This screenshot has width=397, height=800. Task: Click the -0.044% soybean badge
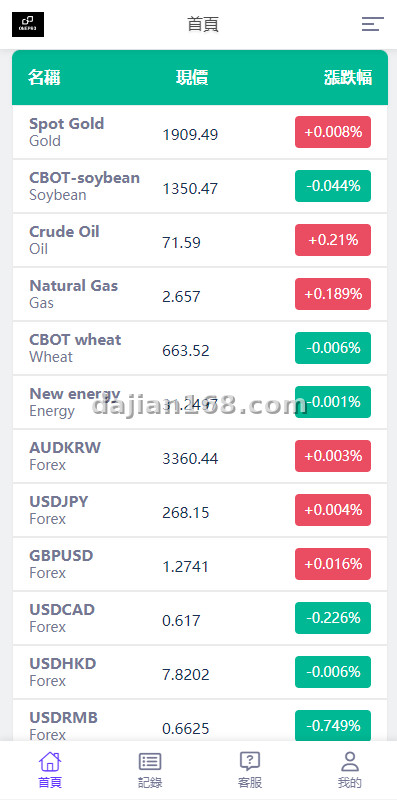click(333, 186)
